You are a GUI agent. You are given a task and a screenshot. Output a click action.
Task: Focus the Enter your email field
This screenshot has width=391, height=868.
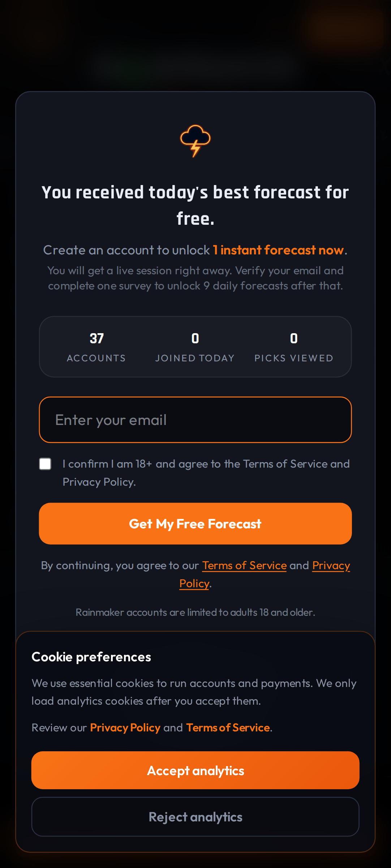(x=195, y=420)
